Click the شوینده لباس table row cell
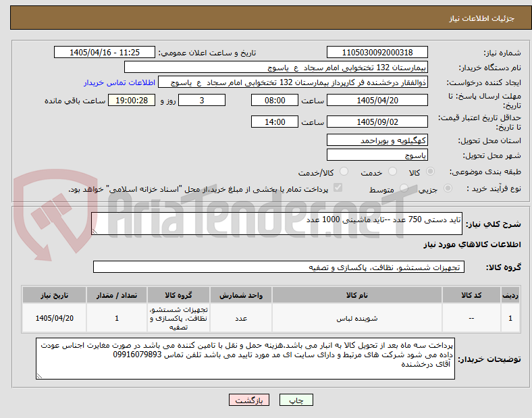The width and height of the screenshot is (532, 418). [357, 318]
